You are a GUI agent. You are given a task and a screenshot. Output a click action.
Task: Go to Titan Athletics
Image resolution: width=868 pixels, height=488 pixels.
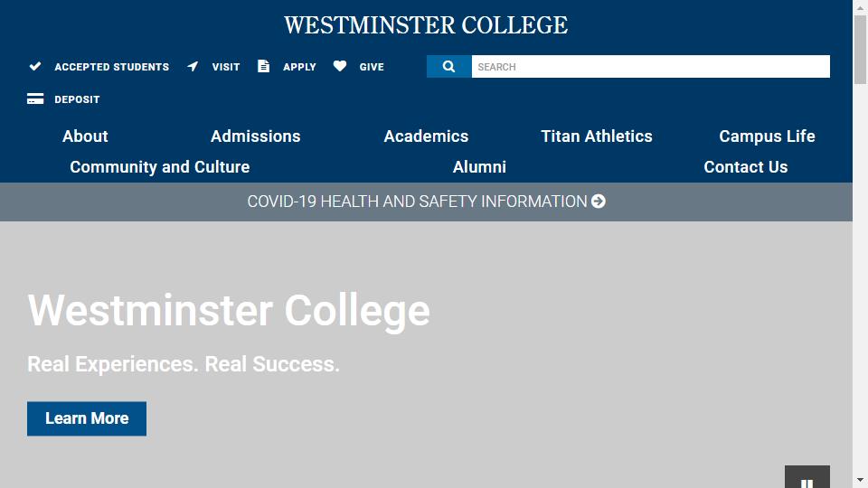[x=597, y=136]
